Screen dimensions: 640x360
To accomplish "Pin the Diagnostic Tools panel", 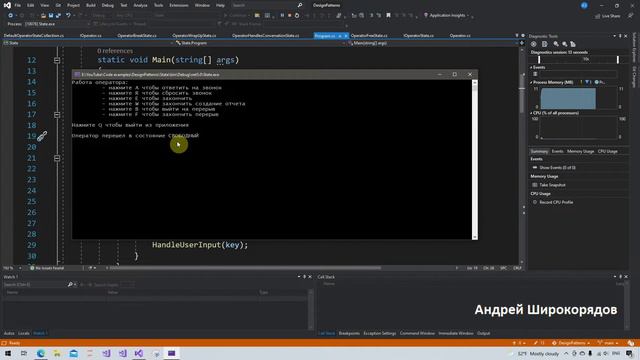I will point(620,36).
